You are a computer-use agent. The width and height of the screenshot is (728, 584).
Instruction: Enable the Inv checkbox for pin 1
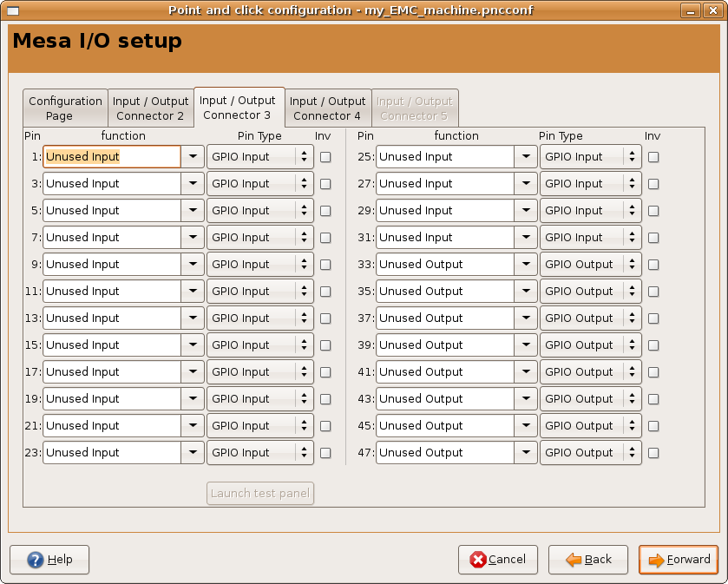point(325,157)
